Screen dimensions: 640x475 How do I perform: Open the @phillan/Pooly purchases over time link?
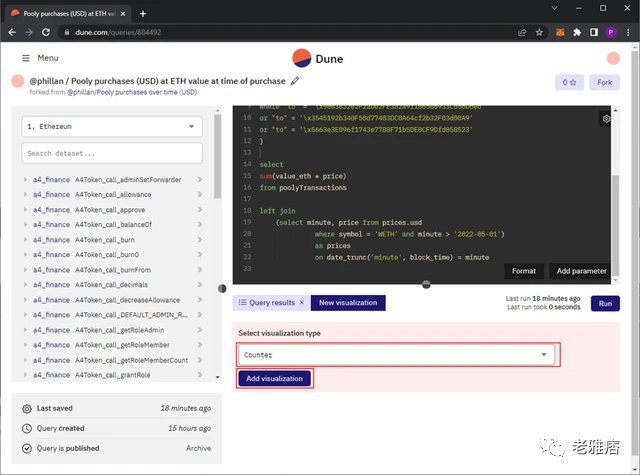point(132,92)
